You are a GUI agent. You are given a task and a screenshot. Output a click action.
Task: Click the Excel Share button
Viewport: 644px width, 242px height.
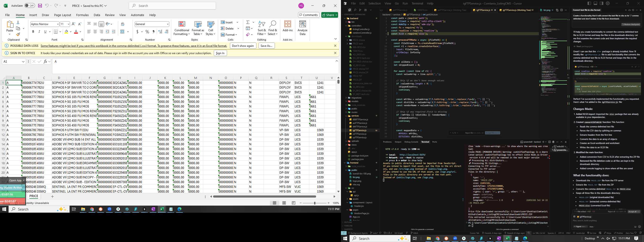330,15
